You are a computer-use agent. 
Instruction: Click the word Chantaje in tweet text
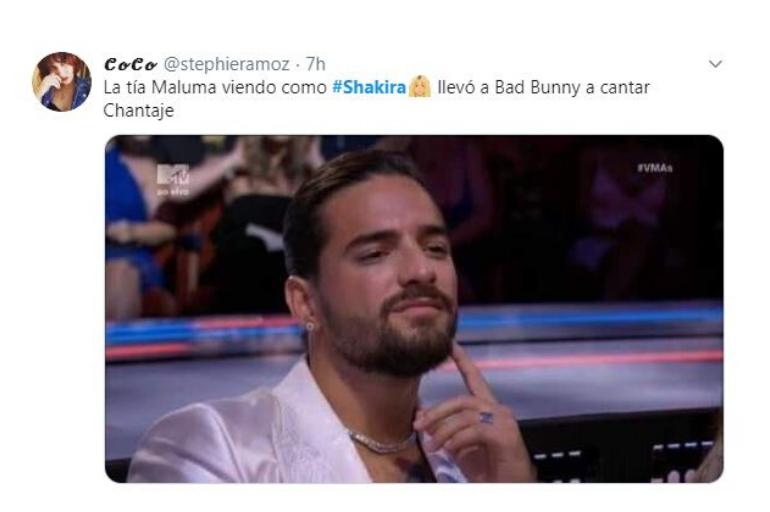tap(138, 110)
